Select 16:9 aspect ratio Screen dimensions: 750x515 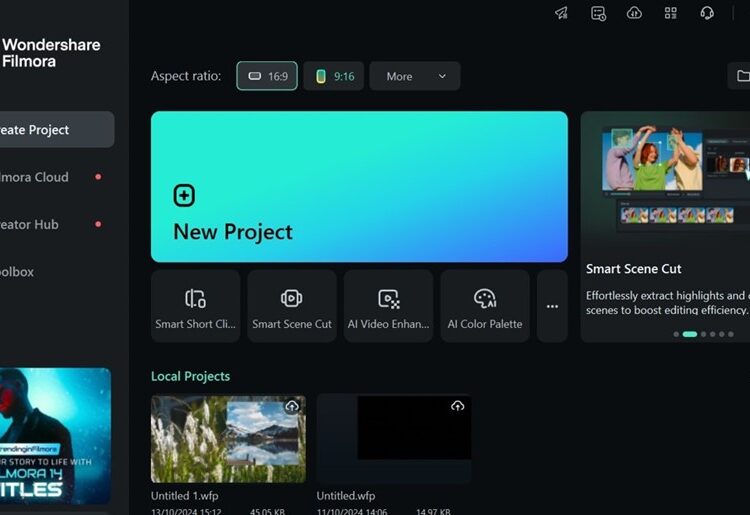[x=267, y=76]
